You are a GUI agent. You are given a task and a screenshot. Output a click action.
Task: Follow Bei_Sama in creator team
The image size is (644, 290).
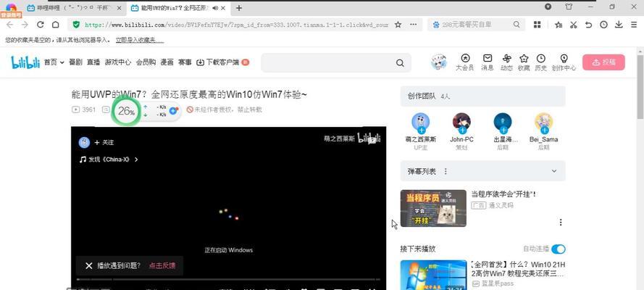click(x=545, y=130)
